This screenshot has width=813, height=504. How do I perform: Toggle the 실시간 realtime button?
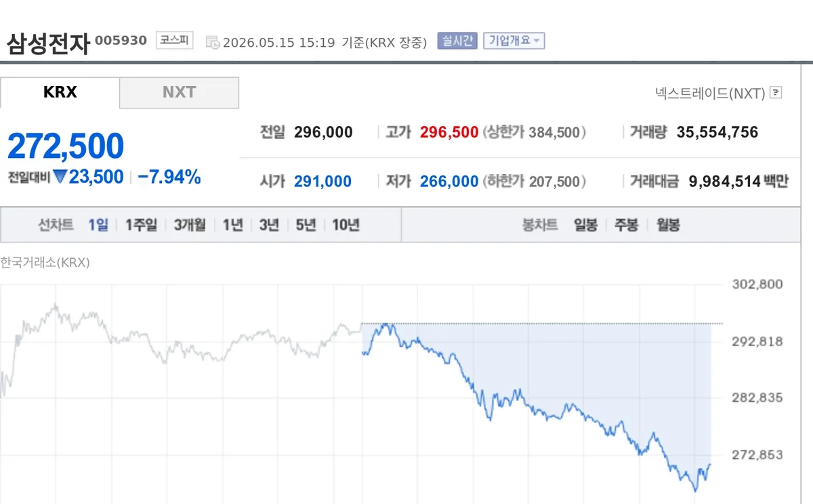457,41
